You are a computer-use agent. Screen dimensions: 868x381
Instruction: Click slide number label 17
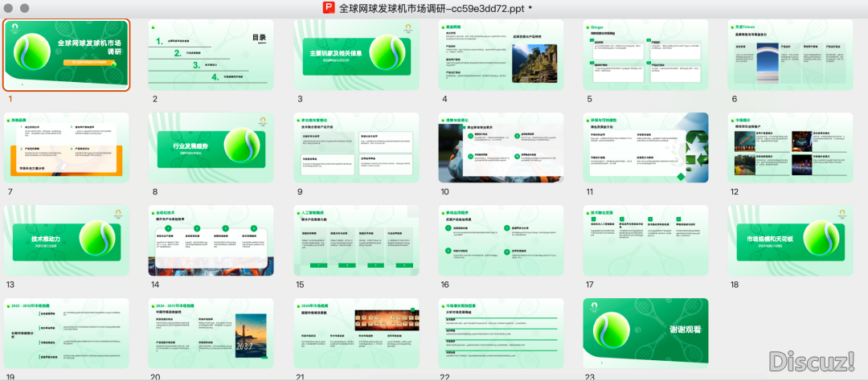coord(590,285)
